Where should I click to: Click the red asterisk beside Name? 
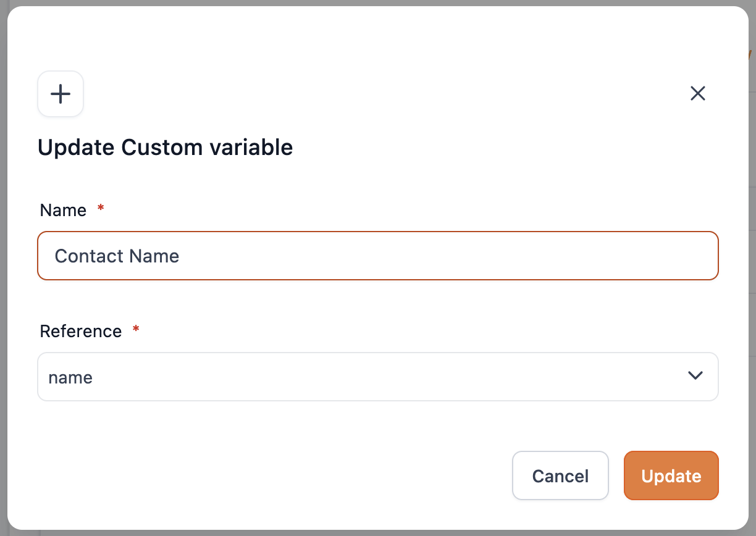tap(101, 209)
